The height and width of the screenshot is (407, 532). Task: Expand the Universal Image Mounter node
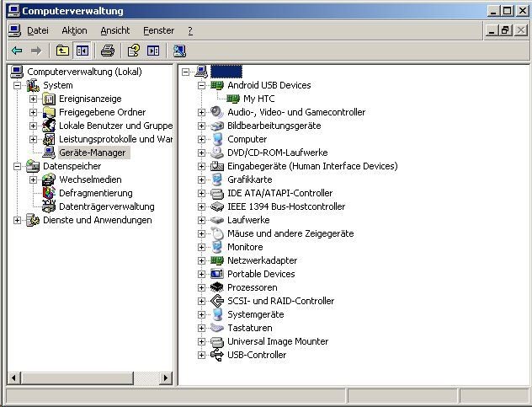pyautogui.click(x=201, y=341)
